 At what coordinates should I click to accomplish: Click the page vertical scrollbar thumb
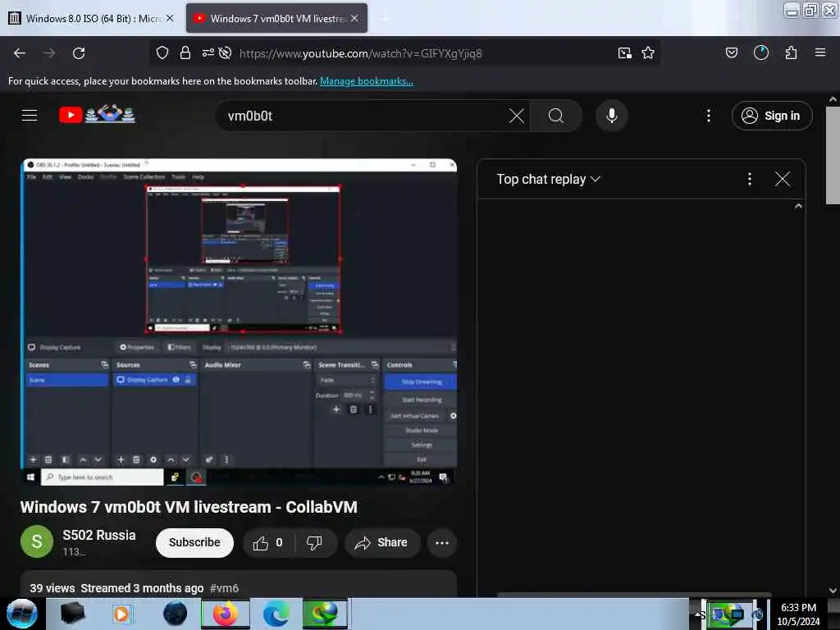[x=833, y=155]
